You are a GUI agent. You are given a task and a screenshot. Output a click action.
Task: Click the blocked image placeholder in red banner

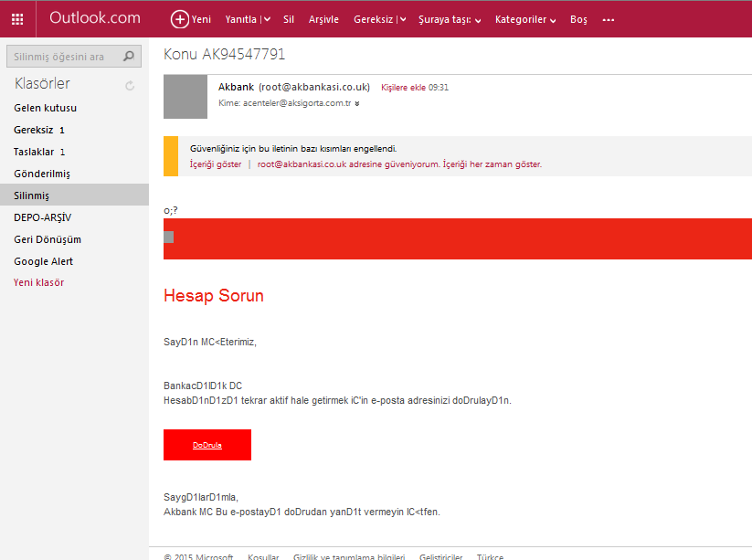(168, 237)
